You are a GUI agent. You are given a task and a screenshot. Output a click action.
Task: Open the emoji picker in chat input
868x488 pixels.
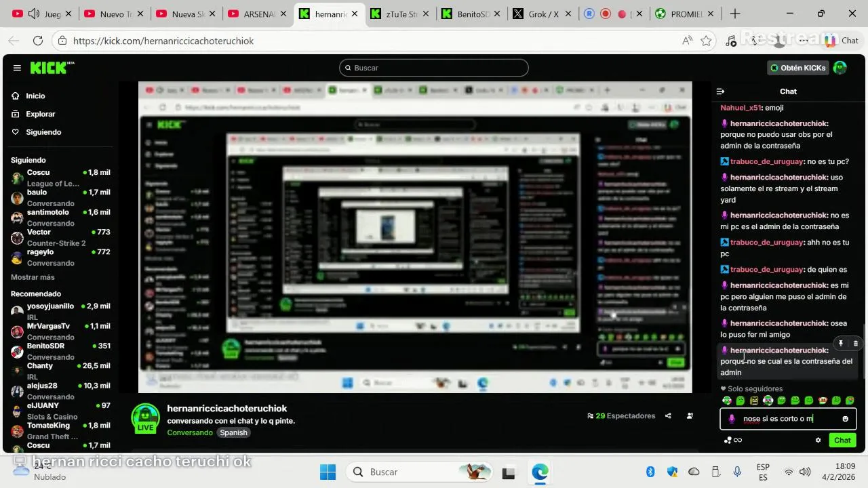[x=845, y=419]
